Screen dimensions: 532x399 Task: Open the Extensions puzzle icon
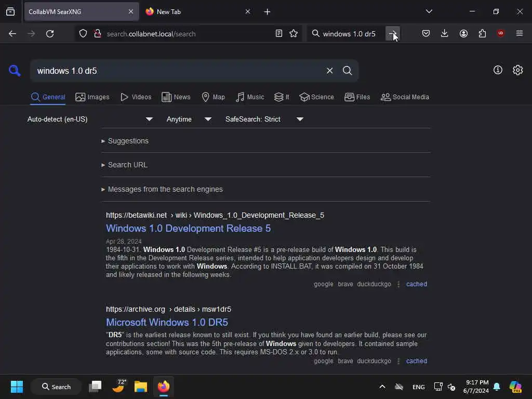482,33
